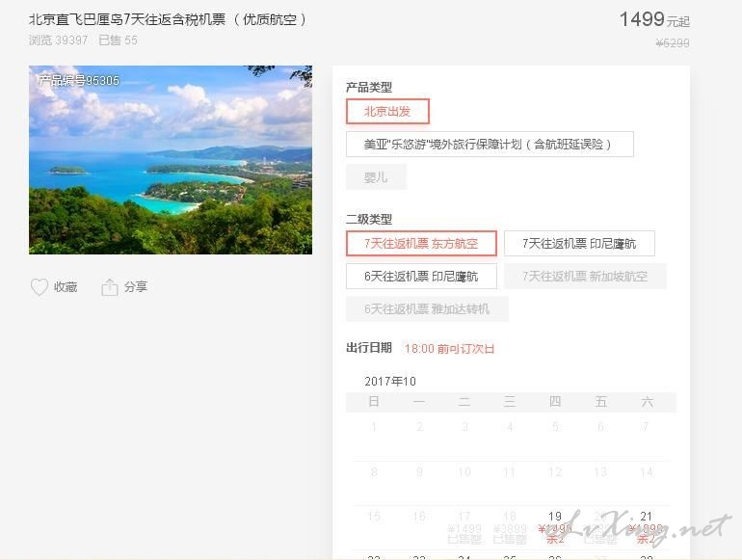742x560 pixels.
Task: Click the 1499 元起 price
Action: pyautogui.click(x=654, y=20)
